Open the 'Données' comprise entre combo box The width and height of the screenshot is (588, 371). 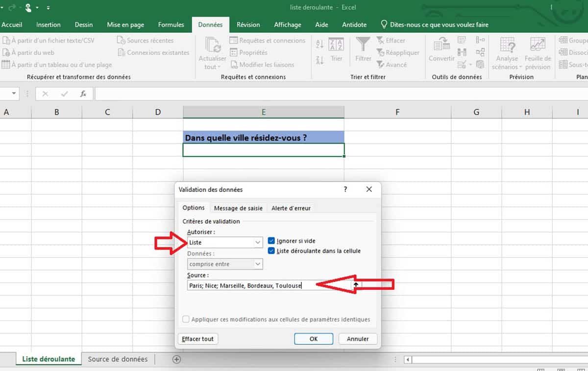(225, 264)
